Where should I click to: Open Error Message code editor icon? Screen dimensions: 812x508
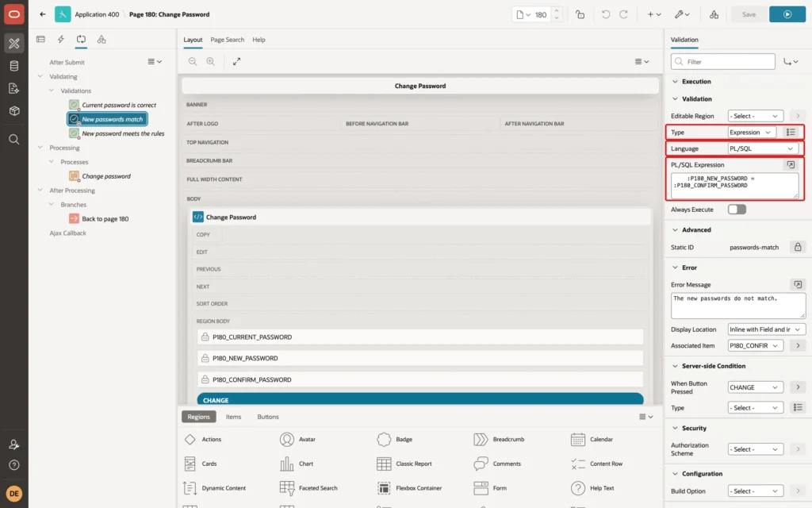pyautogui.click(x=798, y=285)
